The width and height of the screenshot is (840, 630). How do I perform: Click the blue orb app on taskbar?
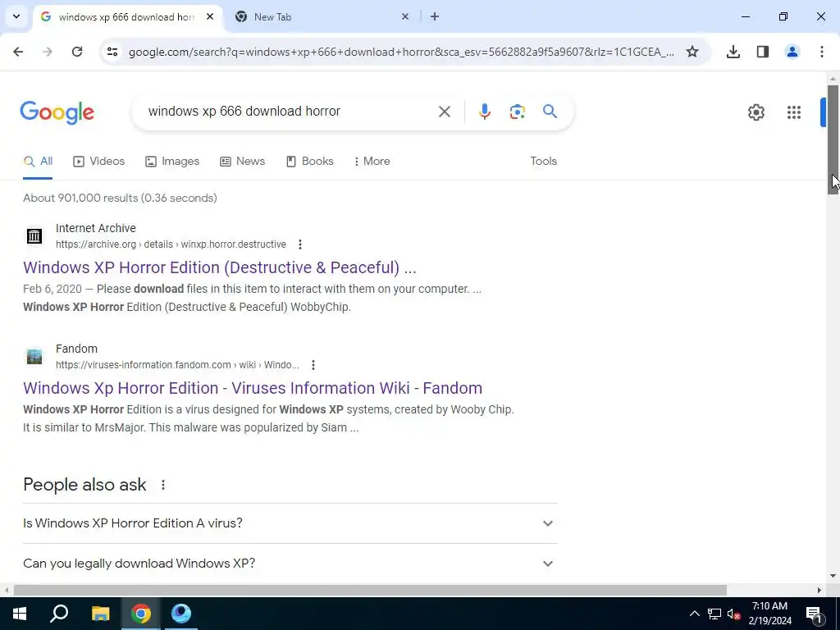(181, 614)
